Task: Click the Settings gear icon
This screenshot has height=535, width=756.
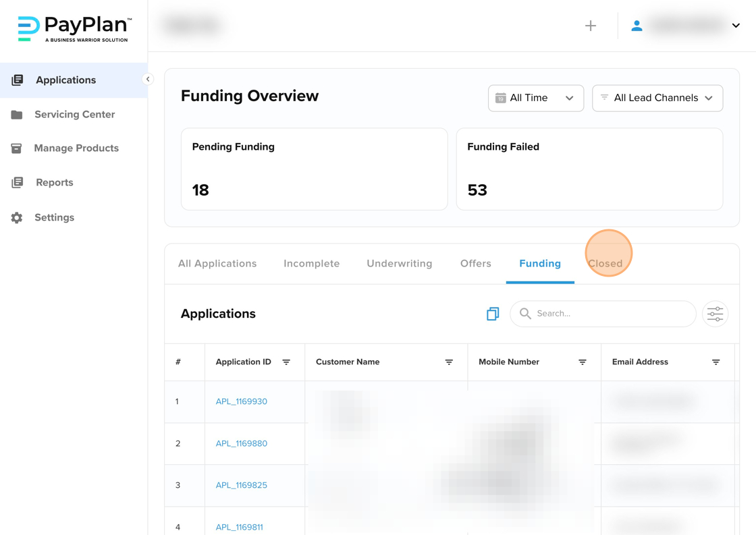Action: 17,218
